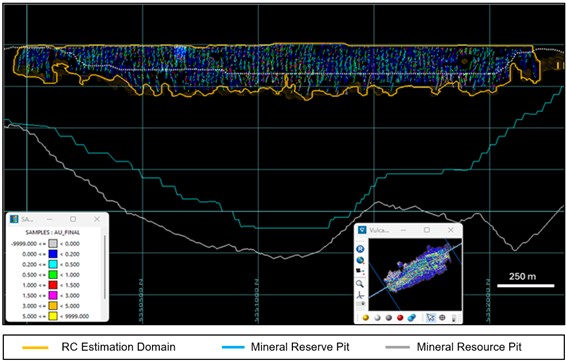Click the blue swatch for 0.000 to 0.200
The height and width of the screenshot is (361, 566).
pos(53,254)
